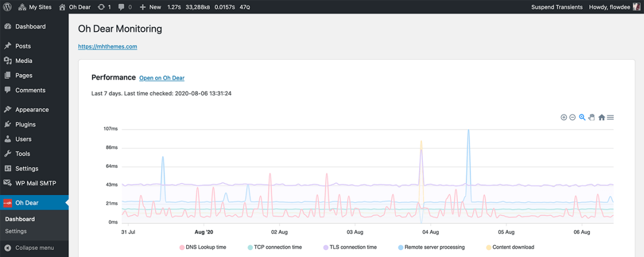Click the updates counter icon
644x257 pixels.
click(104, 7)
